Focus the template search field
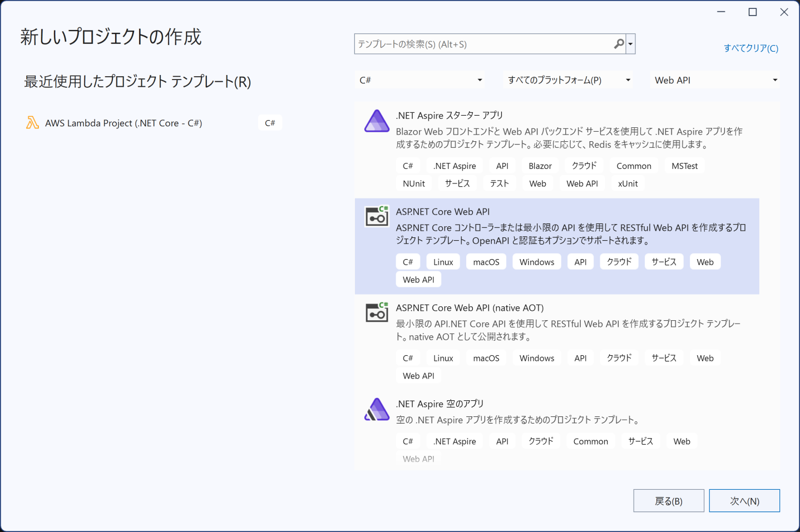 coord(483,44)
